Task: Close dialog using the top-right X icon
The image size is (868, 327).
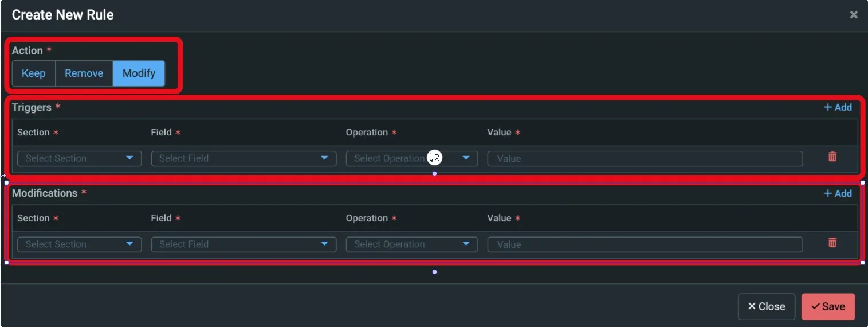Action: pyautogui.click(x=854, y=15)
